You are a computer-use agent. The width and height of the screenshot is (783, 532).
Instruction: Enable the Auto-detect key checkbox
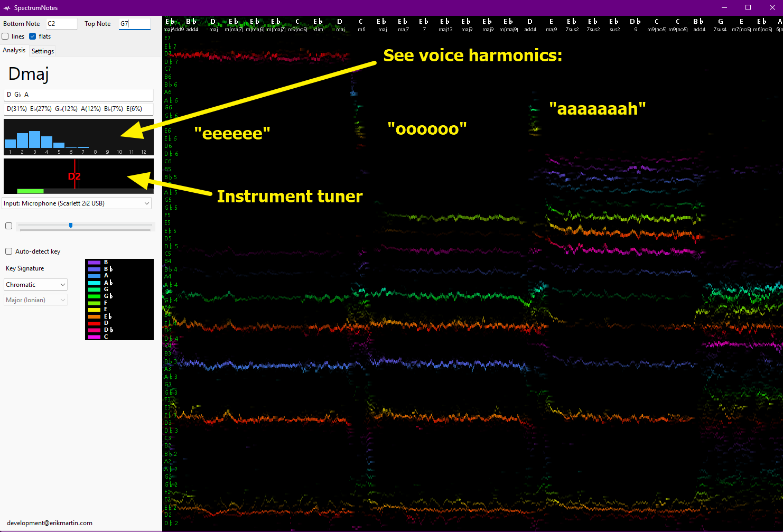click(8, 251)
